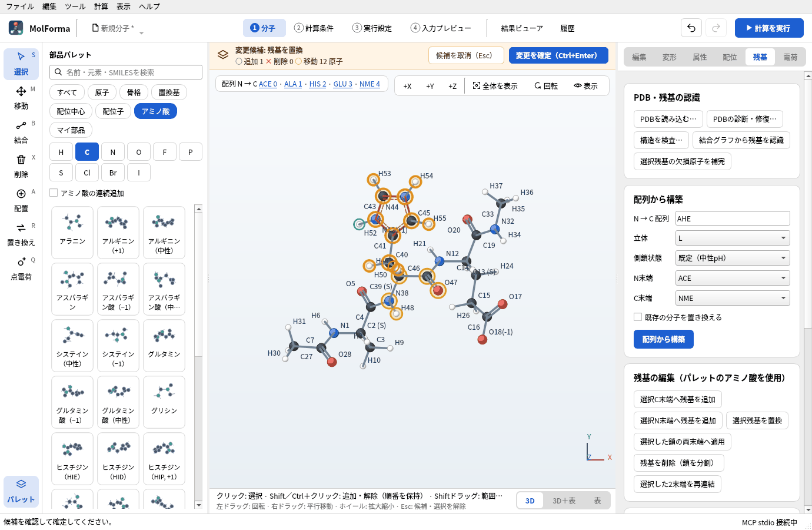Select nitrogen element swatch N
The height and width of the screenshot is (530, 812).
pos(113,152)
